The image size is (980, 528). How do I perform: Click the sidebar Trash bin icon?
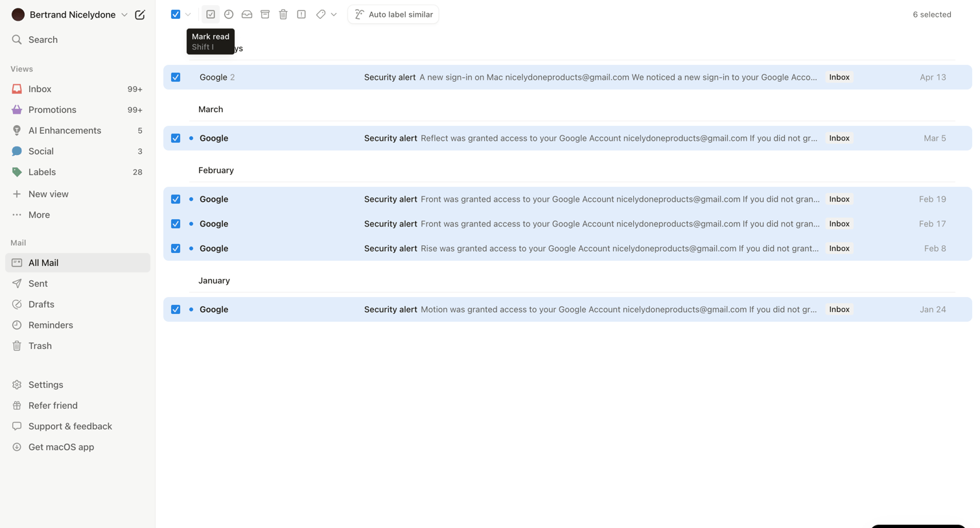pos(17,346)
